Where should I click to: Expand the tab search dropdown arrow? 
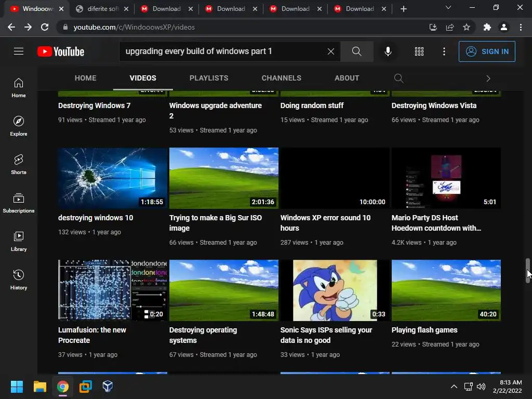pyautogui.click(x=448, y=7)
